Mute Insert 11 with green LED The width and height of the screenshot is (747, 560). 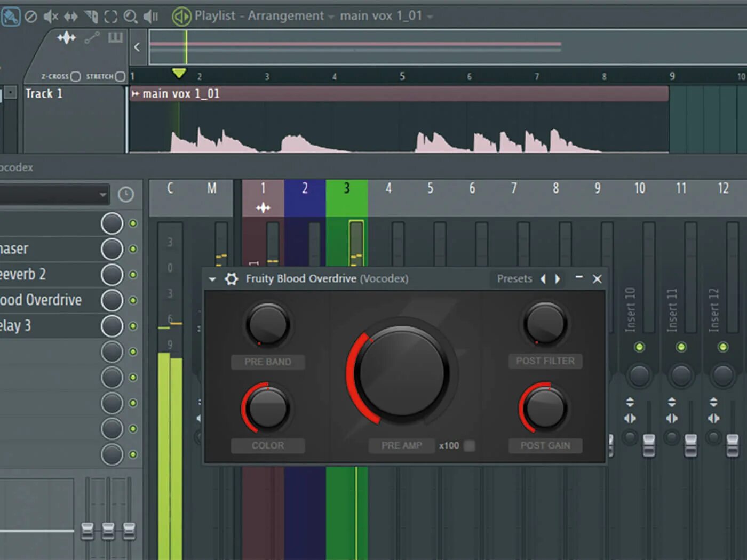pyautogui.click(x=681, y=347)
